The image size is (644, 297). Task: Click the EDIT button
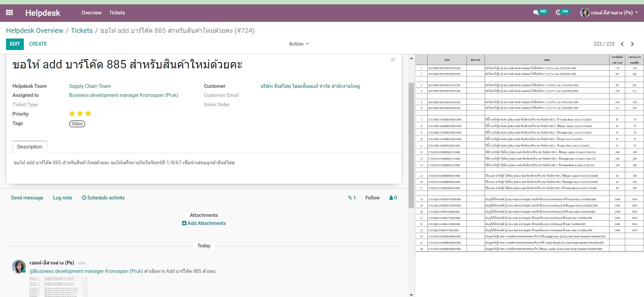tap(15, 44)
